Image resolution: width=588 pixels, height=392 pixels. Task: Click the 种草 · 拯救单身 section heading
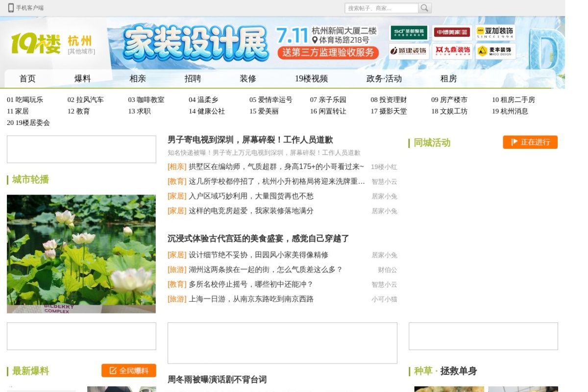pyautogui.click(x=445, y=371)
